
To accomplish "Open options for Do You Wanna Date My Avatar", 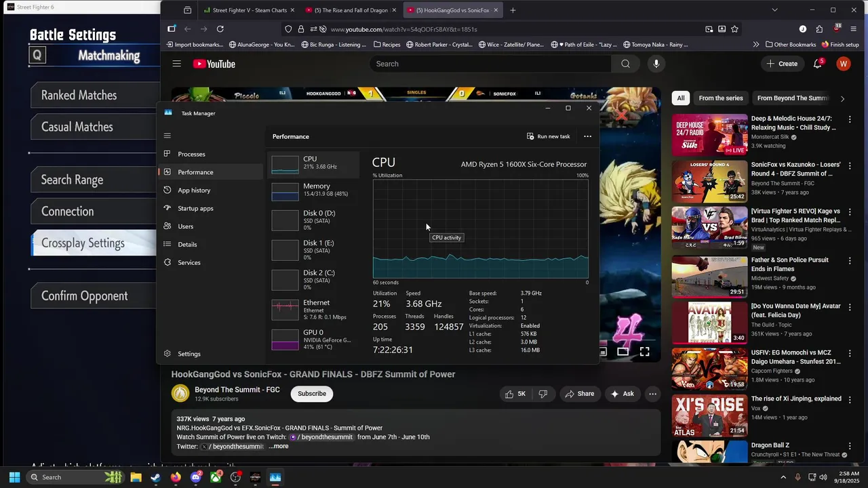I will [x=850, y=306].
